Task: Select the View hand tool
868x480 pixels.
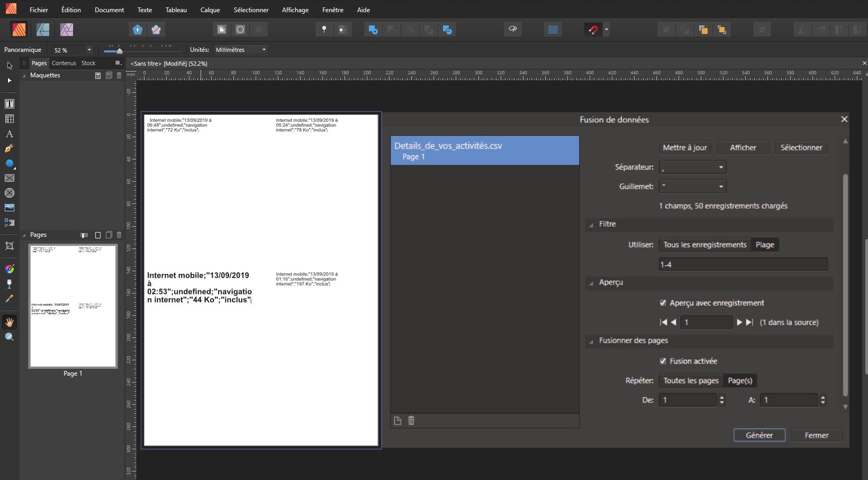Action: click(10, 322)
